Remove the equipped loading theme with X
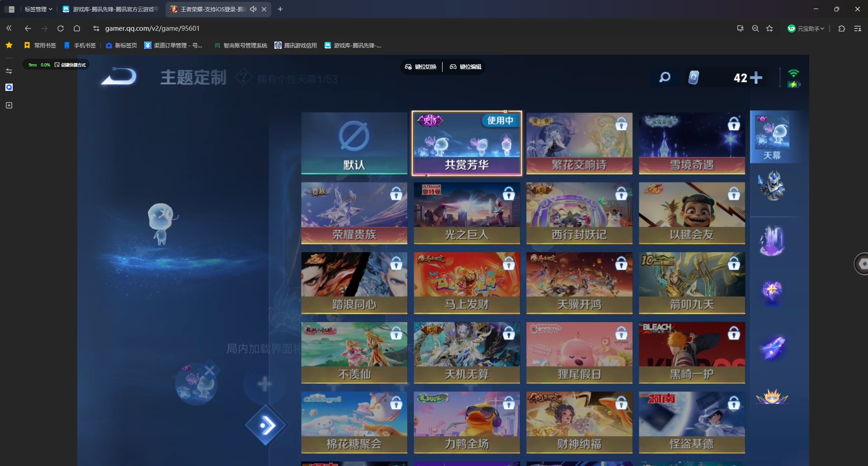The width and height of the screenshot is (868, 466). [x=209, y=371]
